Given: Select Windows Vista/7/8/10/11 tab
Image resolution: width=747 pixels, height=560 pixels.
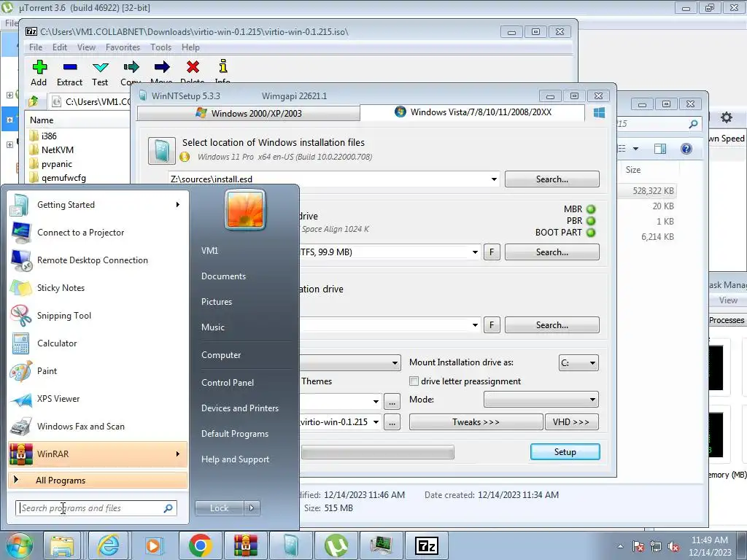Looking at the screenshot, I should tap(473, 112).
